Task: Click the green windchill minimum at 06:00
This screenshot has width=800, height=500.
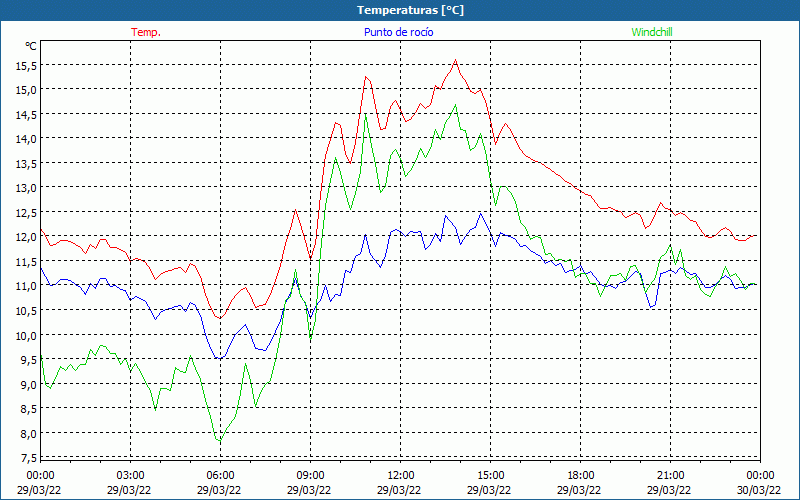Action: pyautogui.click(x=220, y=441)
